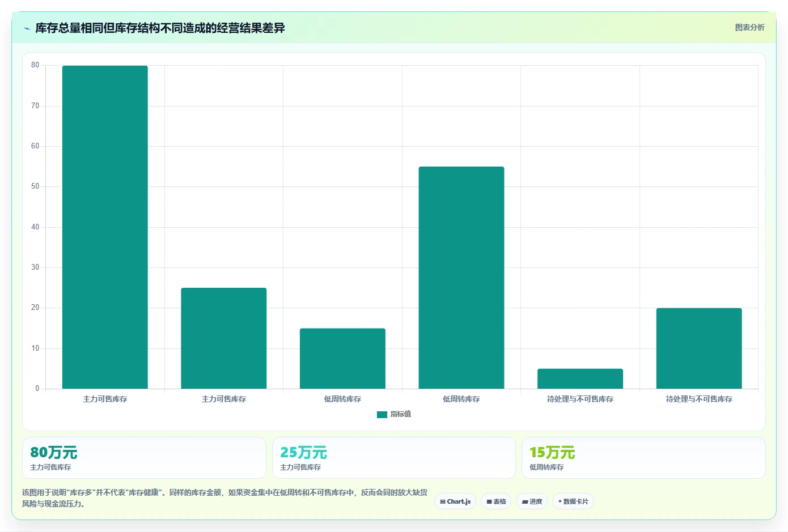This screenshot has height=532, width=788.
Task: Click the bar with value 25
Action: pos(224,338)
